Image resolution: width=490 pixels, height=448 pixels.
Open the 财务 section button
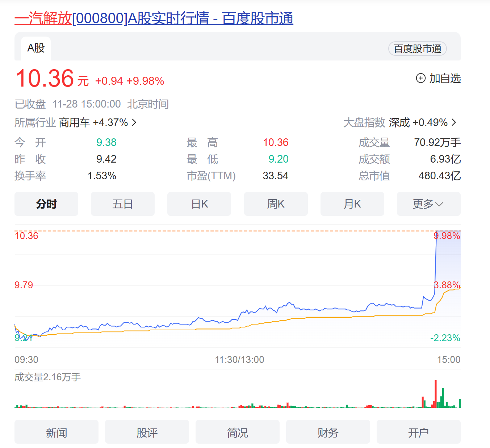[328, 432]
